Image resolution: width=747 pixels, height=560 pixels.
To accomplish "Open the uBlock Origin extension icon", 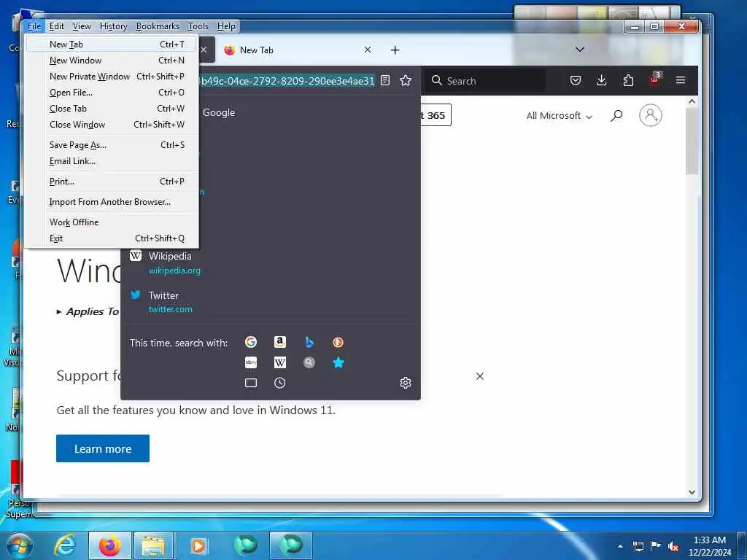I will pos(655,79).
